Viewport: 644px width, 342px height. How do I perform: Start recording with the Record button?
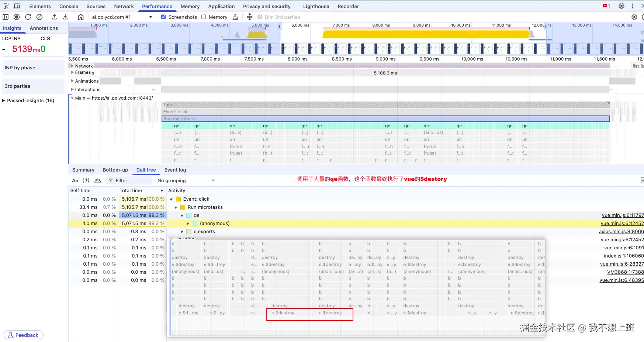click(x=17, y=17)
